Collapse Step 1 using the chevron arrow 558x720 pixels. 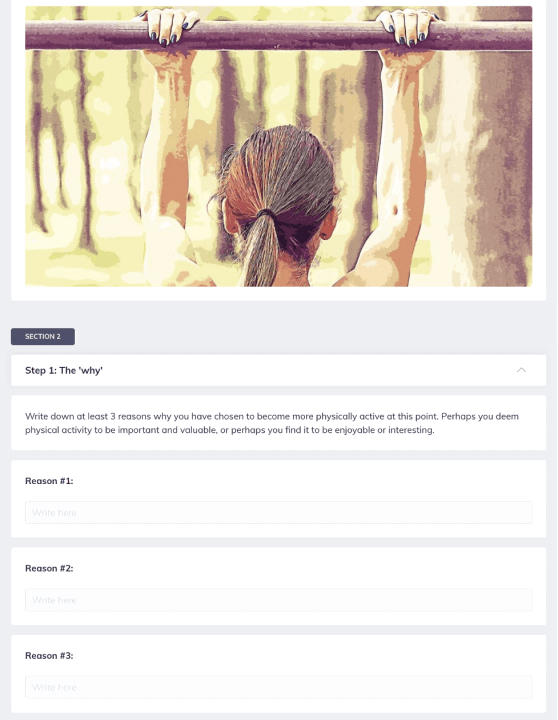tap(521, 370)
